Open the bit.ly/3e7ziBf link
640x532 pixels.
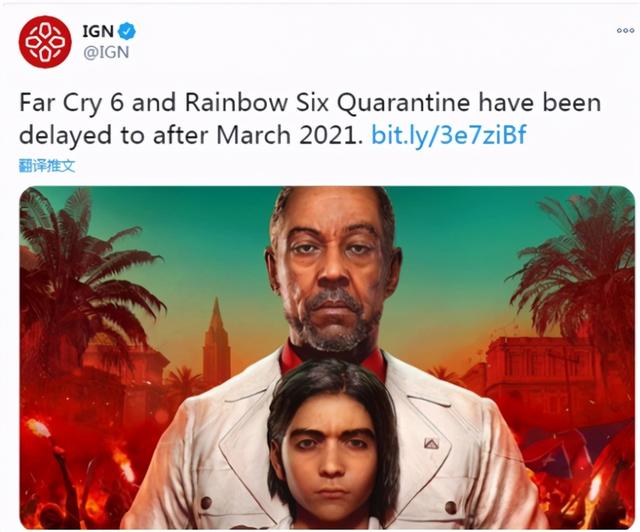tap(449, 134)
